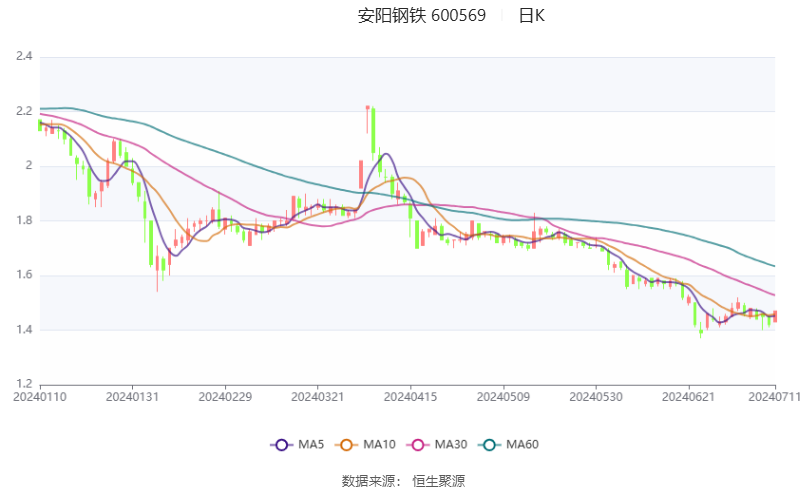Click the 20240131 x-axis date label
807x491 pixels.
point(132,397)
